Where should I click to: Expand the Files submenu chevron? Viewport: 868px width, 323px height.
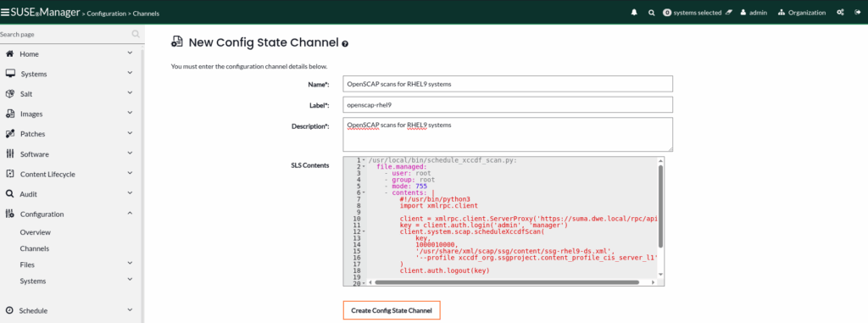click(x=130, y=264)
